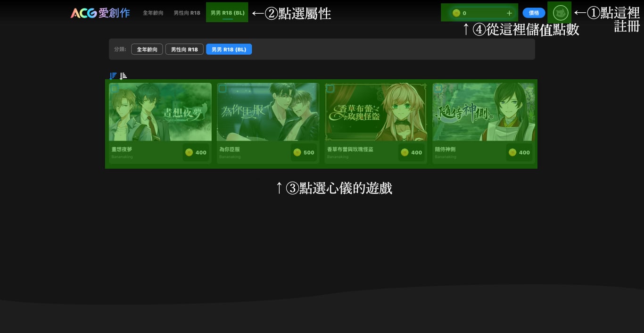Click the 價格 button
This screenshot has height=333, width=644.
(534, 13)
